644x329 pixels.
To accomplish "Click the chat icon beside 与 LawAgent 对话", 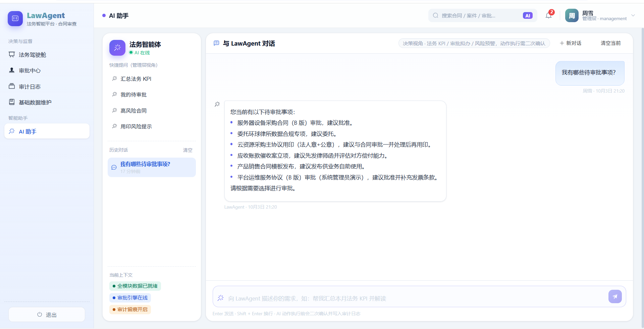I will 216,43.
